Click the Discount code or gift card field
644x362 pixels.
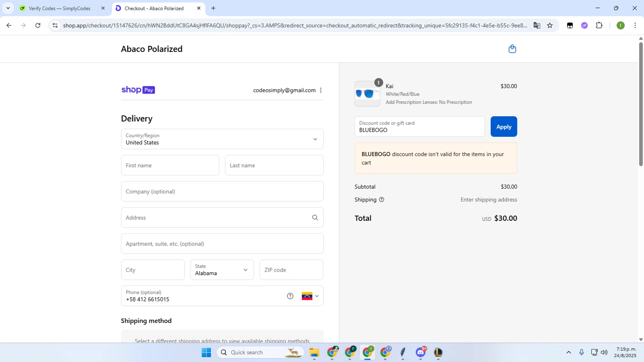click(419, 127)
